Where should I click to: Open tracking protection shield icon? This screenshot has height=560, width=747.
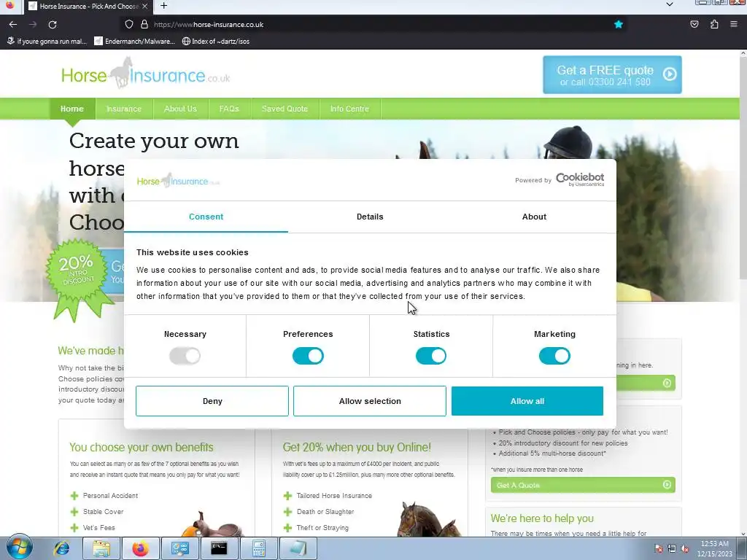click(129, 24)
